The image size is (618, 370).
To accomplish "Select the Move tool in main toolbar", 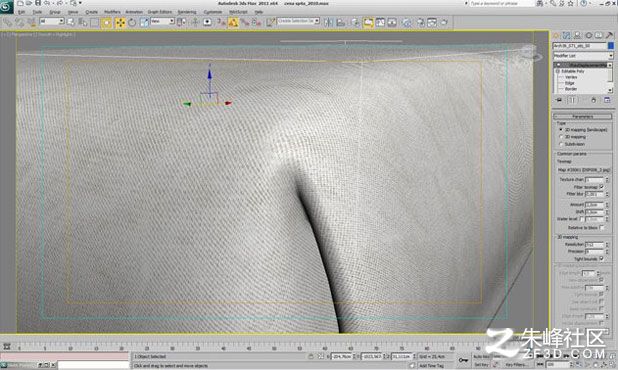I will pyautogui.click(x=120, y=22).
